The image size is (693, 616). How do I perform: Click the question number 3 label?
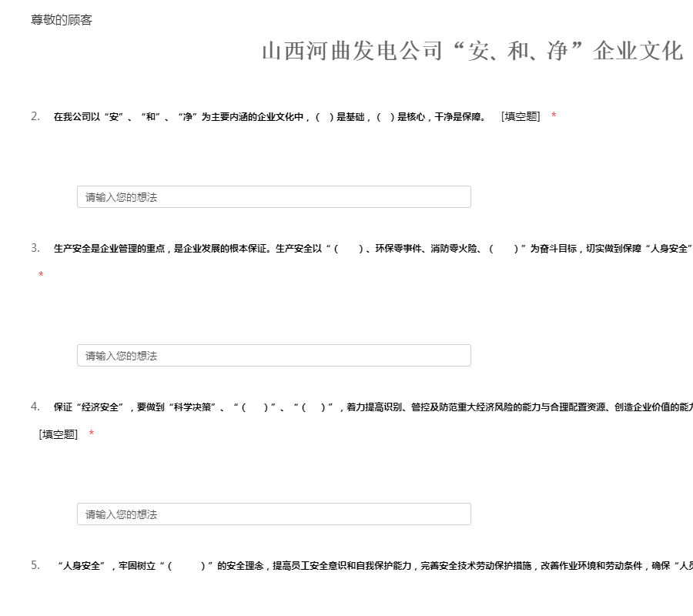[35, 248]
